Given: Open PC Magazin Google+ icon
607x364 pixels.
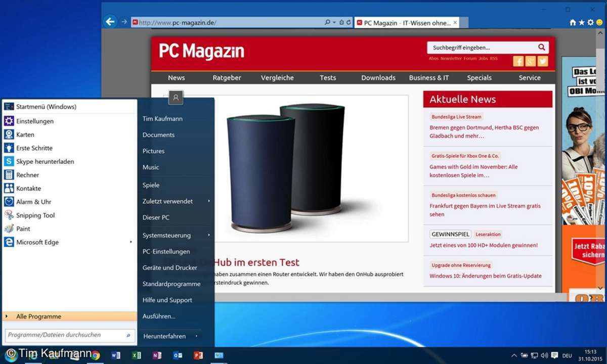Looking at the screenshot, I should pyautogui.click(x=531, y=61).
